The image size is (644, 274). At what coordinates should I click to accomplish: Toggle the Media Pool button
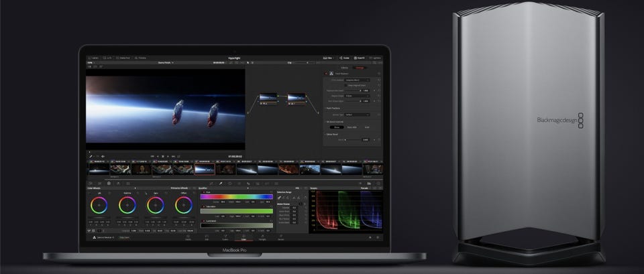point(122,58)
